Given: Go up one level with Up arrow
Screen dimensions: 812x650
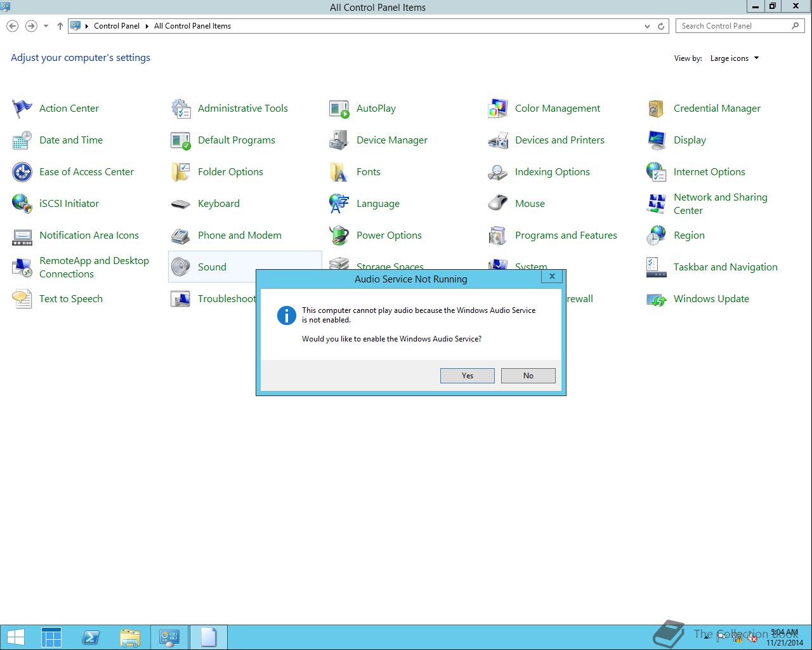Looking at the screenshot, I should click(60, 26).
